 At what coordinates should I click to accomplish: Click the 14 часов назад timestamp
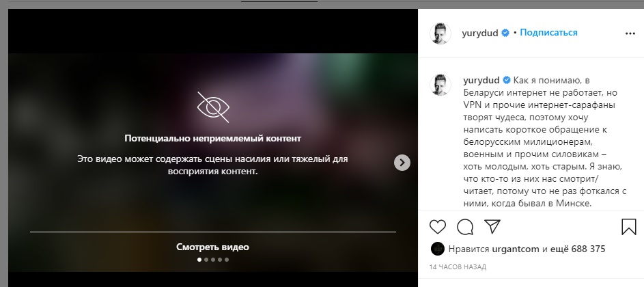(x=458, y=267)
